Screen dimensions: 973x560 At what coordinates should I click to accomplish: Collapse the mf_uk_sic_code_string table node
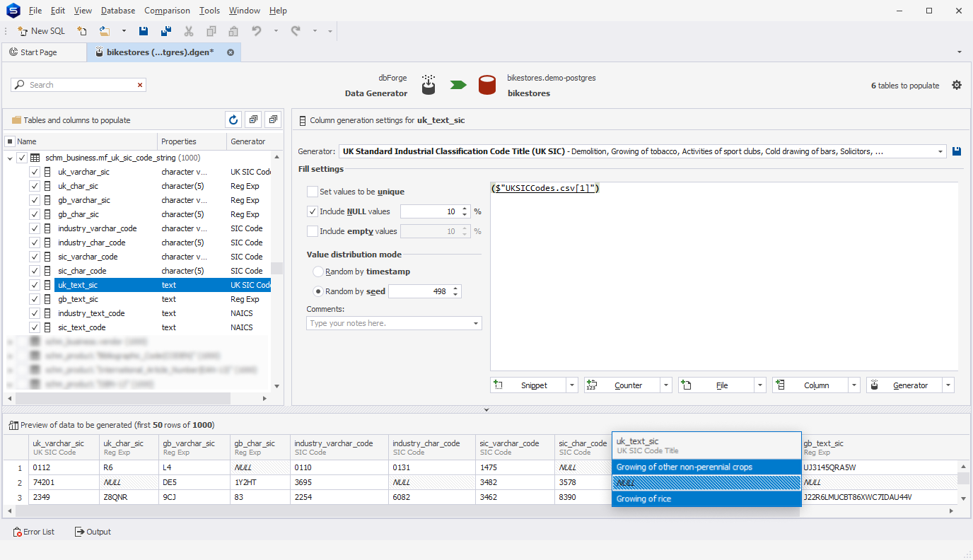pos(10,158)
